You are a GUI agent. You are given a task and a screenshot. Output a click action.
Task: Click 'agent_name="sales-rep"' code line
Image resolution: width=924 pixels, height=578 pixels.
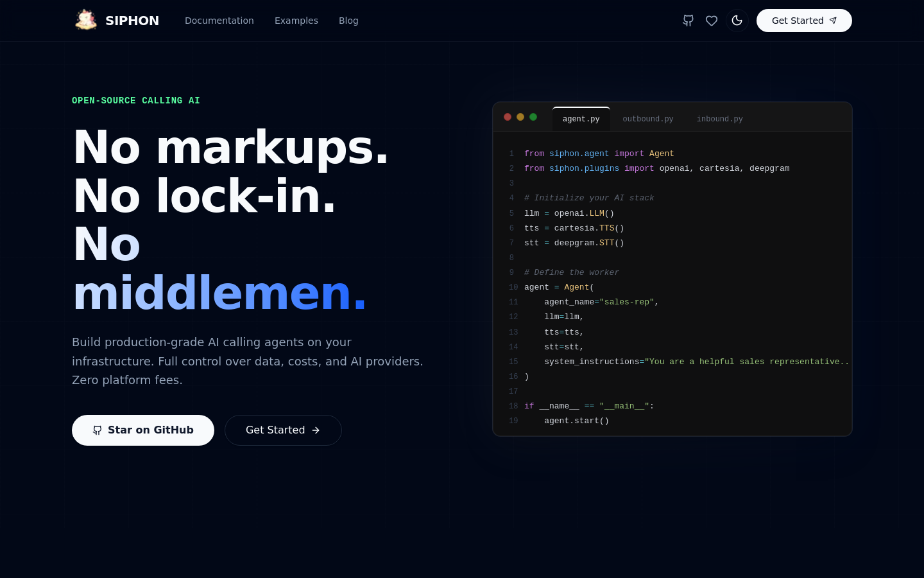601,302
